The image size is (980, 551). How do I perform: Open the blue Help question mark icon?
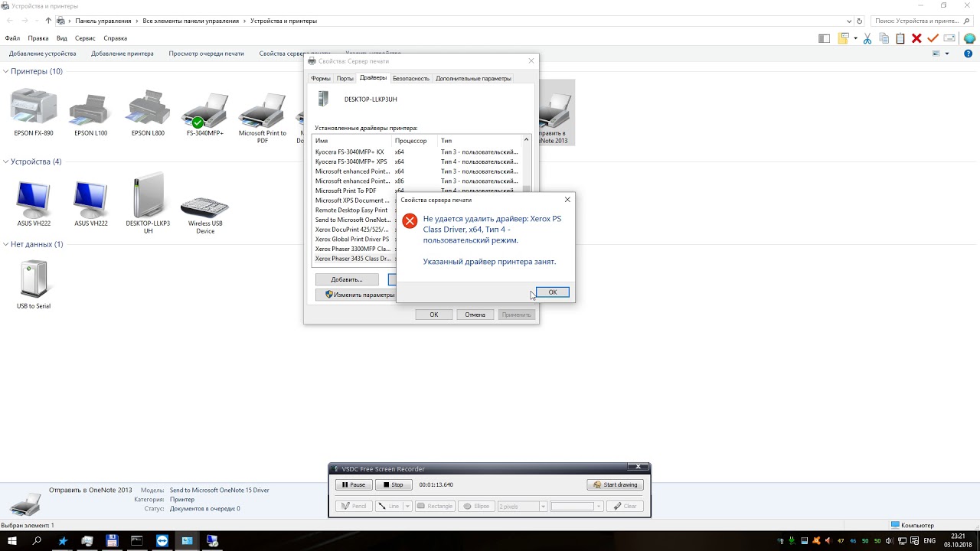pos(968,54)
